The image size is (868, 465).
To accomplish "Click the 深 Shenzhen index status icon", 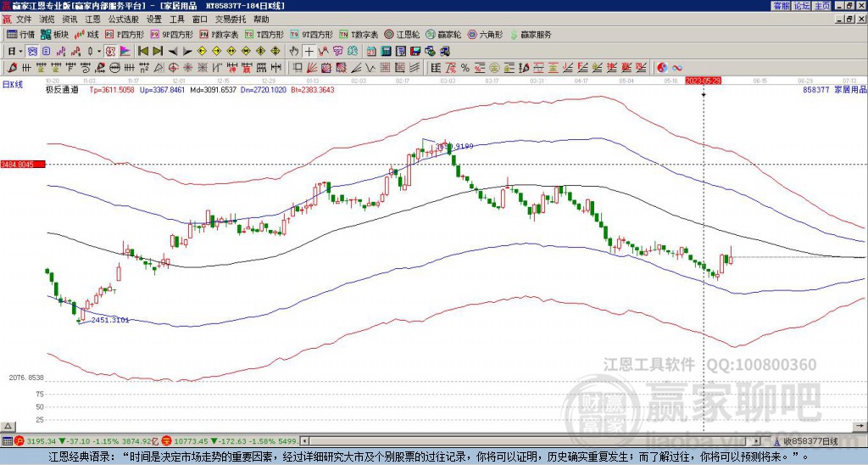I will pyautogui.click(x=167, y=441).
